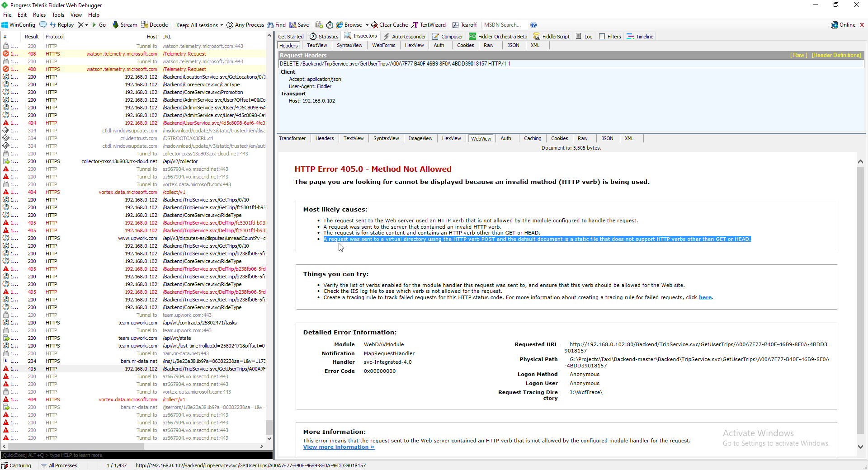868x470 pixels.
Task: Switch response view to ImageView tab
Action: pyautogui.click(x=420, y=138)
